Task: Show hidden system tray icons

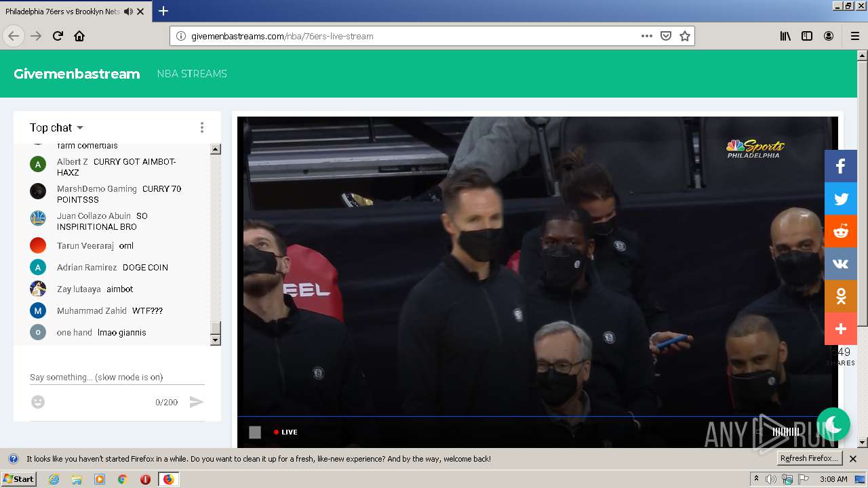Action: (x=756, y=479)
